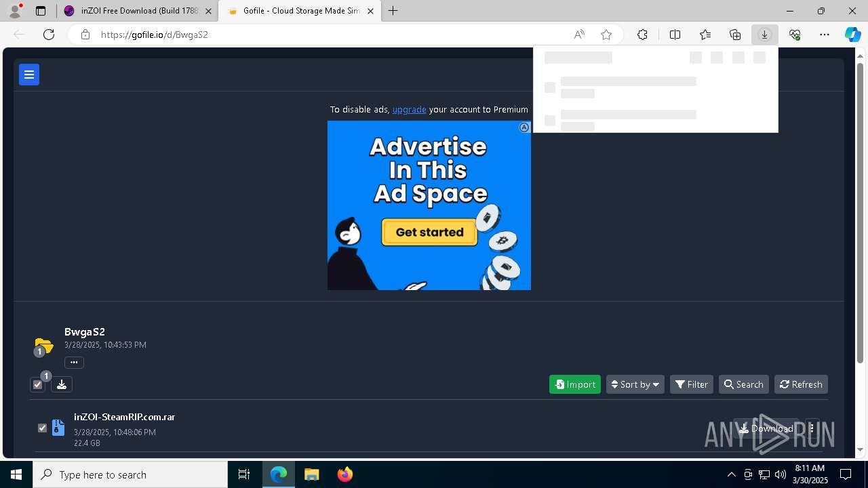
Task: Open the Filter button
Action: 692,384
